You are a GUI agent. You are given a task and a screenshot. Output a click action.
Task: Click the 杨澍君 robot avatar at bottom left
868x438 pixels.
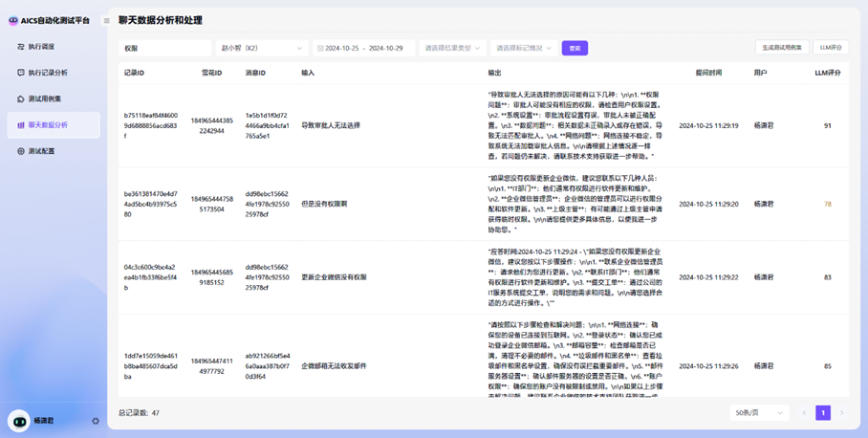tap(19, 421)
